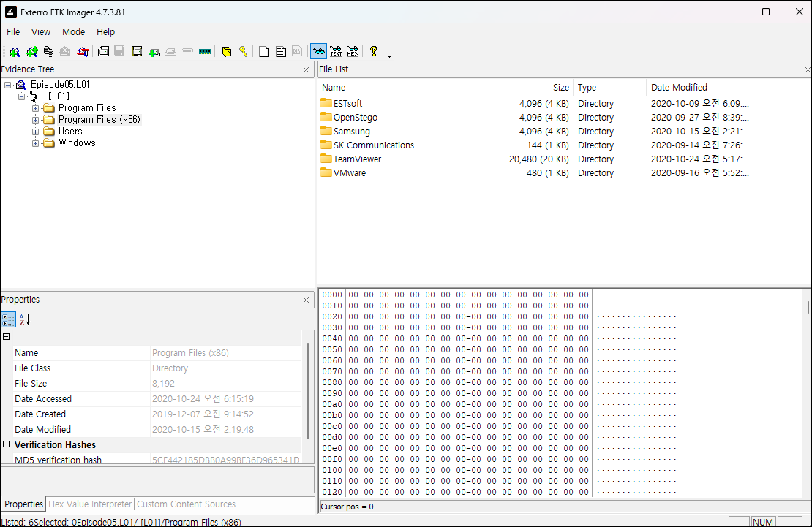Expand the Program Files tree folder
This screenshot has width=812, height=527.
click(35, 108)
